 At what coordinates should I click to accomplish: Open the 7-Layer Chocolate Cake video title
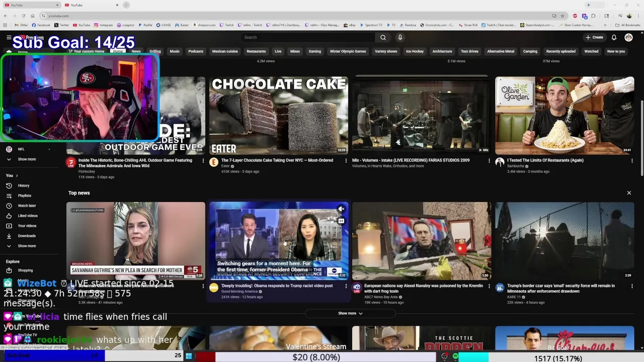pyautogui.click(x=277, y=160)
